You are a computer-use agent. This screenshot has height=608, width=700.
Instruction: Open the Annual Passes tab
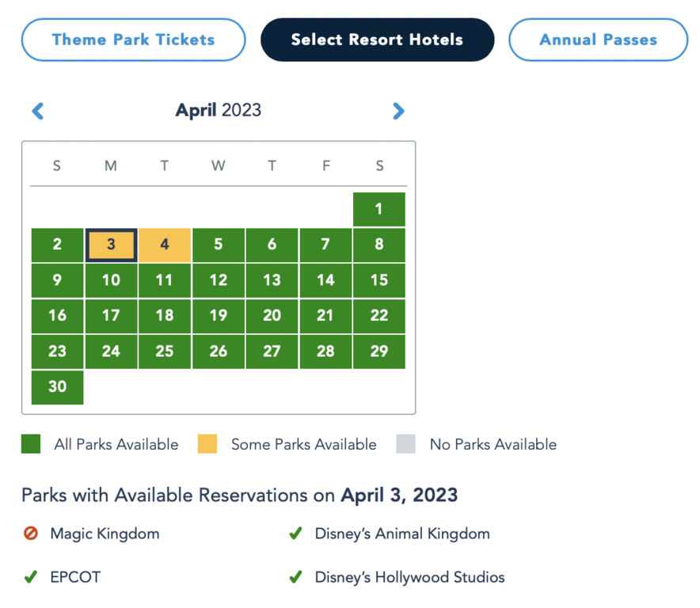click(x=598, y=40)
